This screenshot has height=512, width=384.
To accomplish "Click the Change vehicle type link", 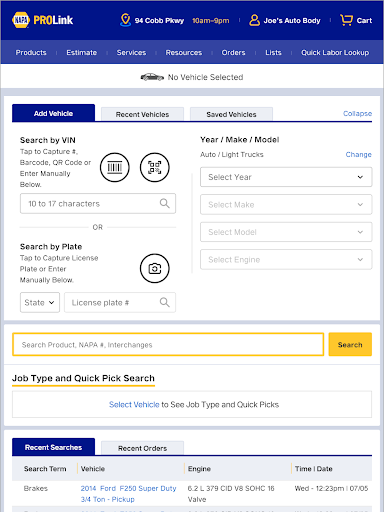I will point(358,154).
